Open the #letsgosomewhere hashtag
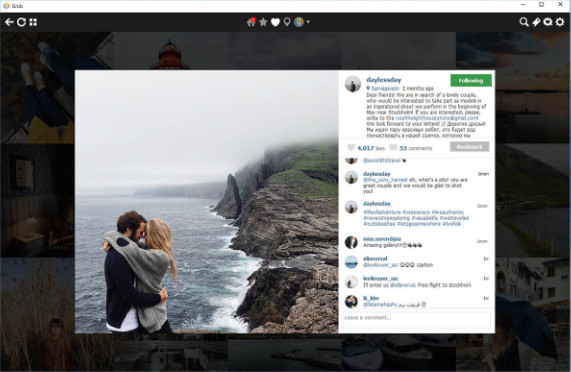This screenshot has height=372, width=571. pyautogui.click(x=419, y=223)
